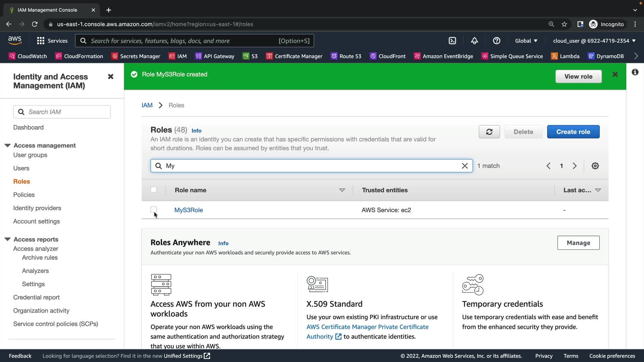
Task: Click the support help icon
Action: click(x=496, y=41)
